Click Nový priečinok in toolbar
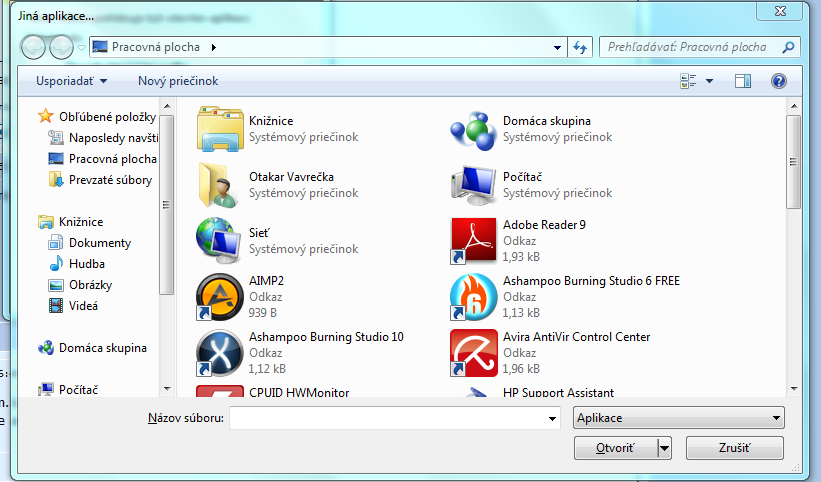Viewport: 821px width, 482px height. point(178,81)
